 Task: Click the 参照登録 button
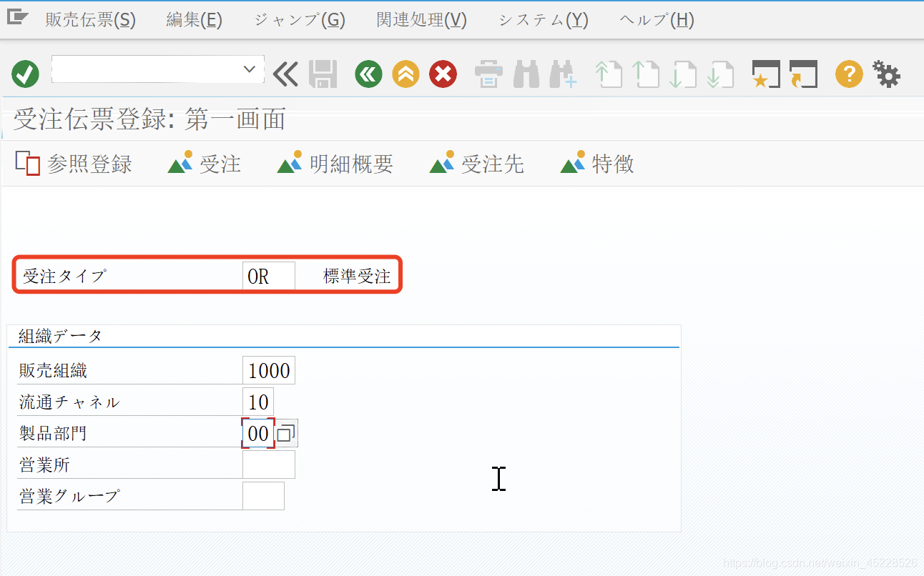(74, 163)
